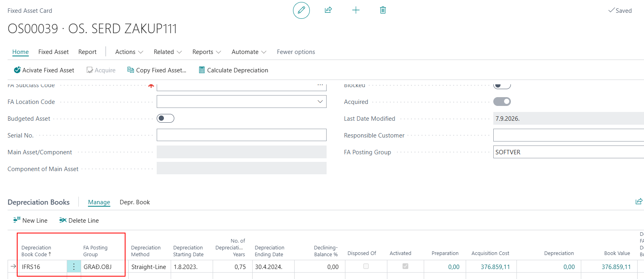Click into the Serial No. field
644x279 pixels.
click(x=241, y=135)
